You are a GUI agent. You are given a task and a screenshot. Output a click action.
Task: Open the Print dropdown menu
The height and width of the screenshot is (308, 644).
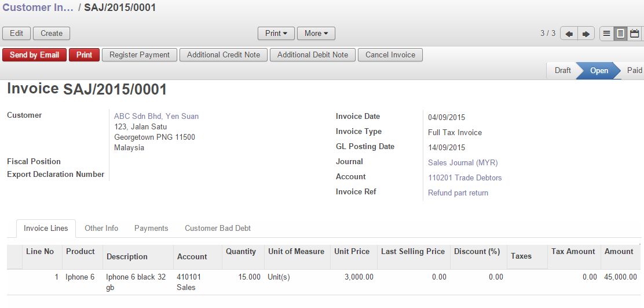pyautogui.click(x=276, y=34)
